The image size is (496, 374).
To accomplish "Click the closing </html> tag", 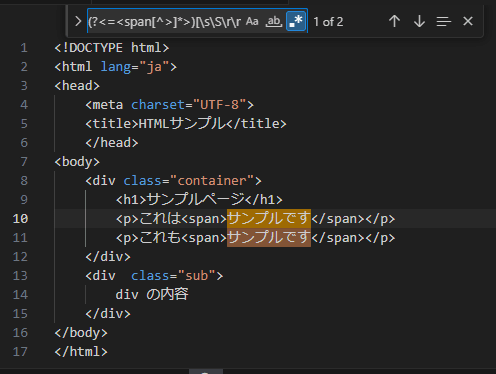I will 81,352.
